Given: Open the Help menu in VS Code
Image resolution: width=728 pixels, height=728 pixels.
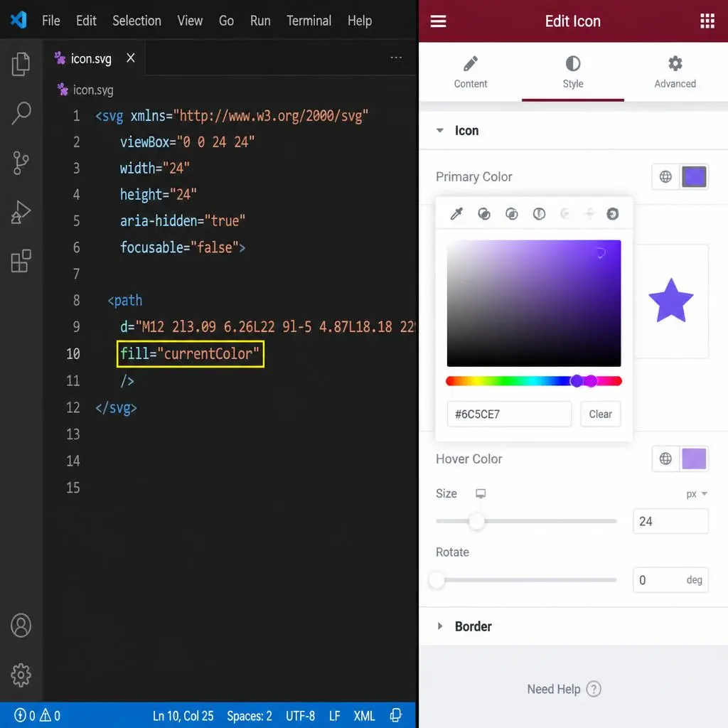Looking at the screenshot, I should (x=359, y=21).
